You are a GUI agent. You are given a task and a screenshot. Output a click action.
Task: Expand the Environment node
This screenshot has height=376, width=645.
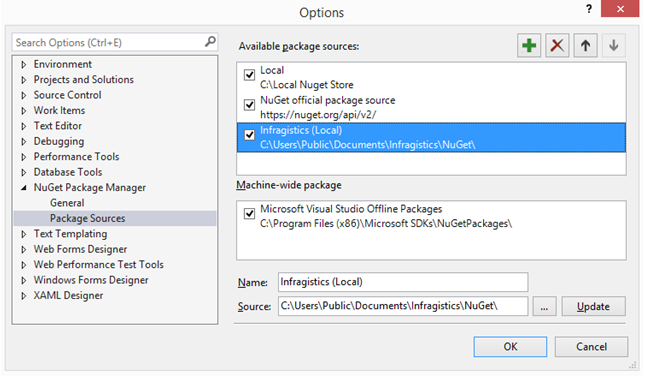coord(23,65)
